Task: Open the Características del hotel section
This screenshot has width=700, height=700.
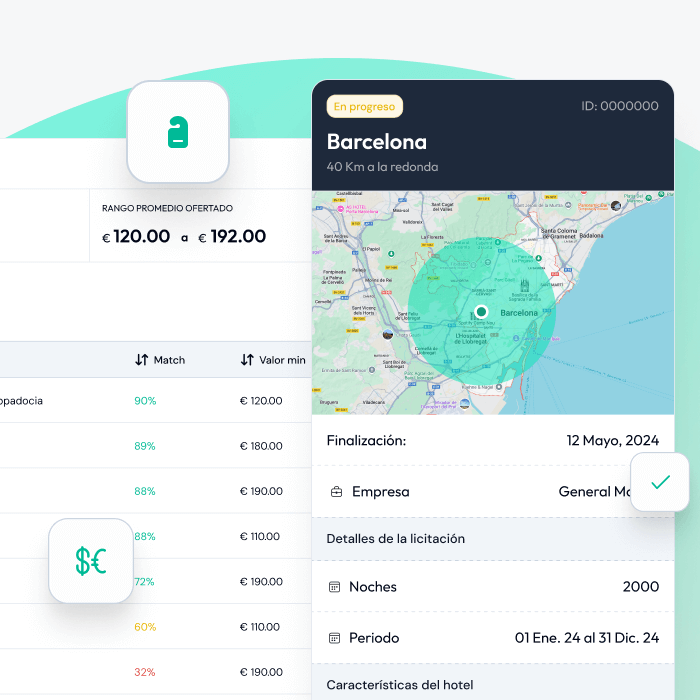Action: tap(399, 685)
